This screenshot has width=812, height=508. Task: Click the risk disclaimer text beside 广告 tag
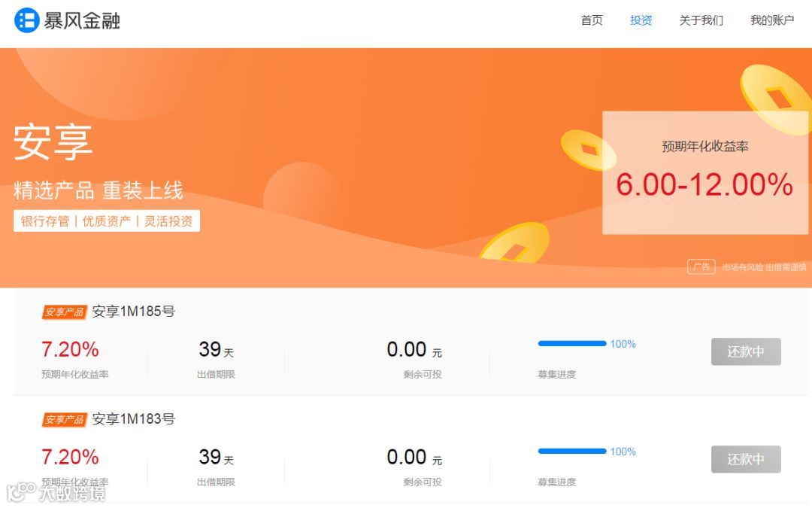(764, 267)
